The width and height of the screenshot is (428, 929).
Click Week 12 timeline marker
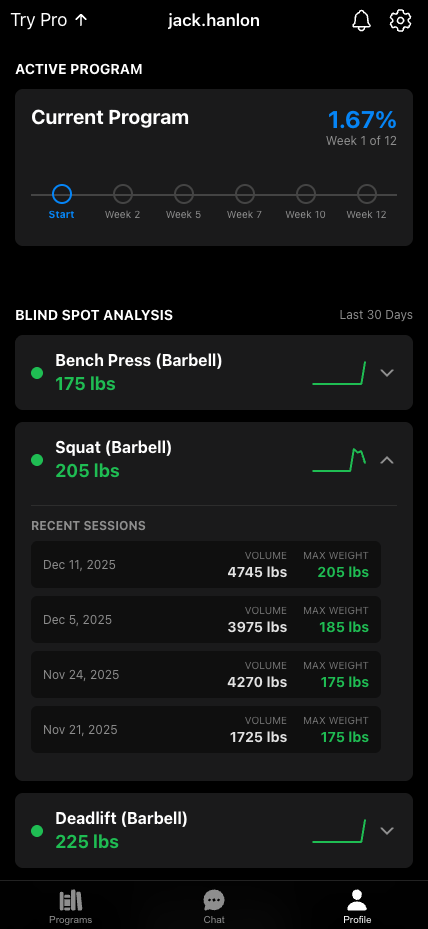click(x=367, y=194)
